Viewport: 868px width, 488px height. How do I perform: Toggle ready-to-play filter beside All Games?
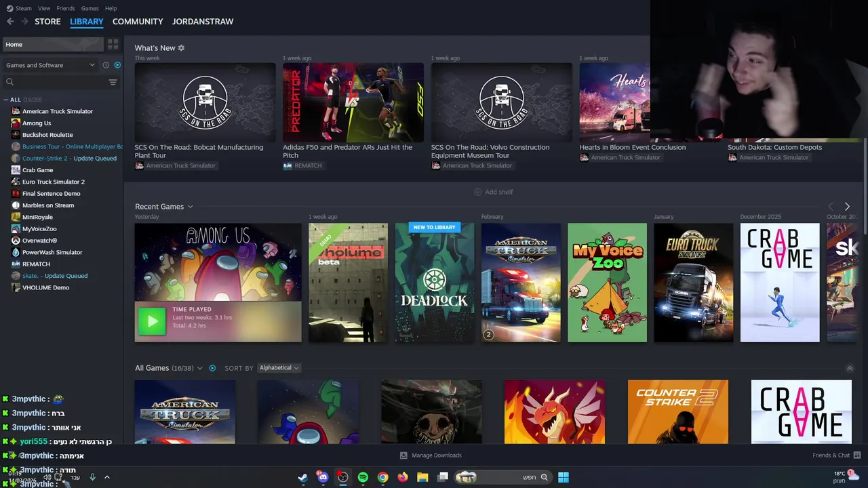[x=212, y=368]
